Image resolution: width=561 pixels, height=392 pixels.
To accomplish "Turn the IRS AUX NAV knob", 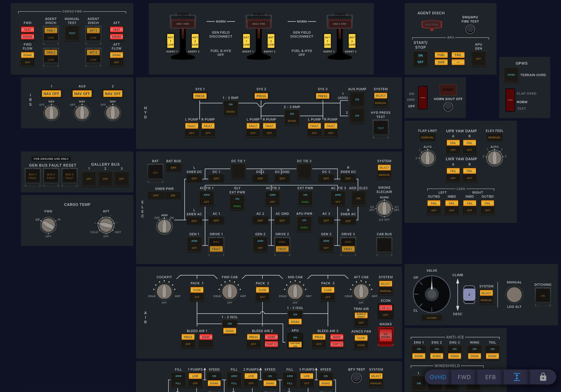I will [x=82, y=113].
